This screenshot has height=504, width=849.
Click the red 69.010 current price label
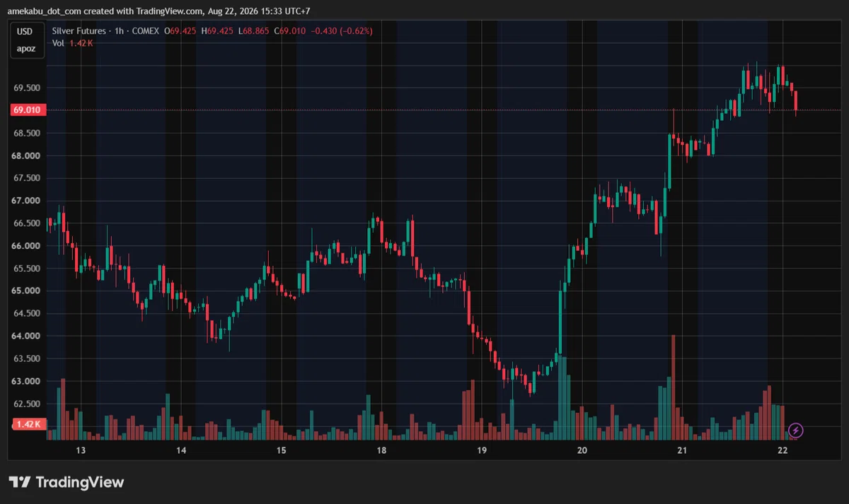pos(28,110)
